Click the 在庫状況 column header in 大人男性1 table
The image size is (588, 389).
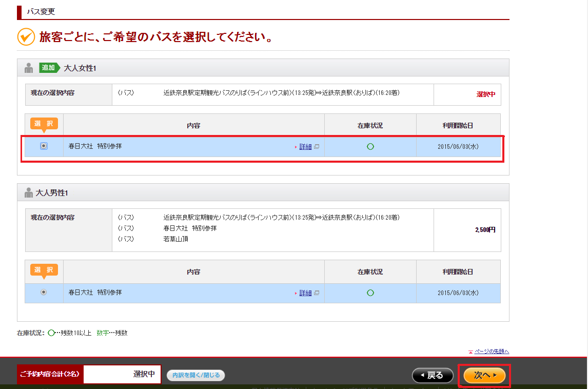tap(370, 272)
